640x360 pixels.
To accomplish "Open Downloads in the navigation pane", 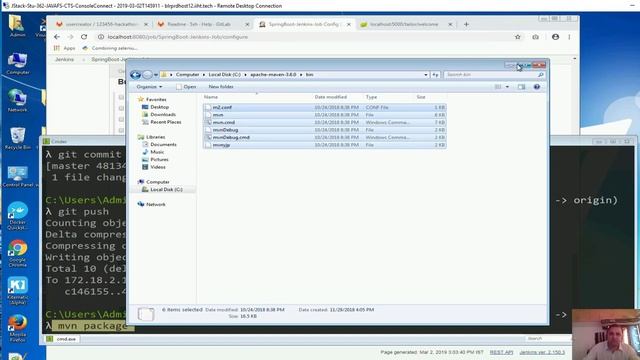I will click(163, 114).
